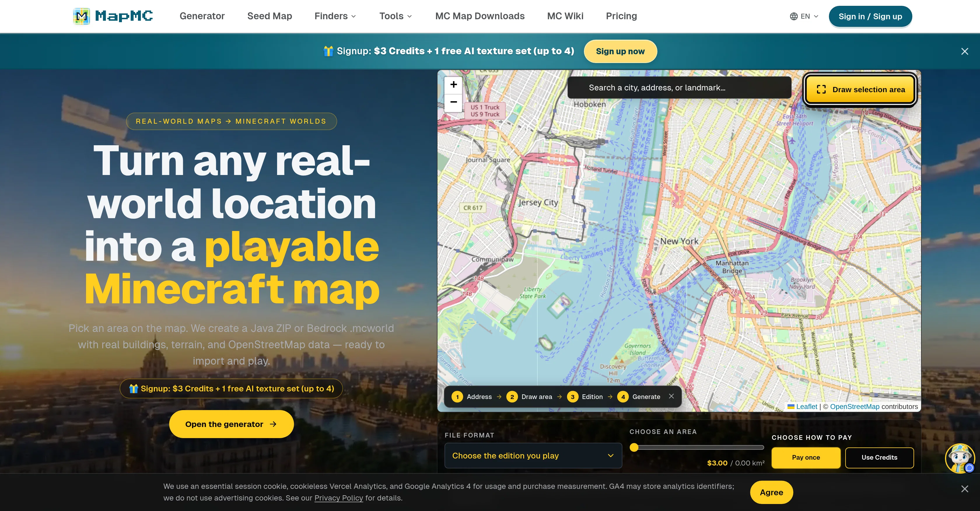Select step 2 Draw area in guide
The image size is (980, 511).
pyautogui.click(x=529, y=397)
